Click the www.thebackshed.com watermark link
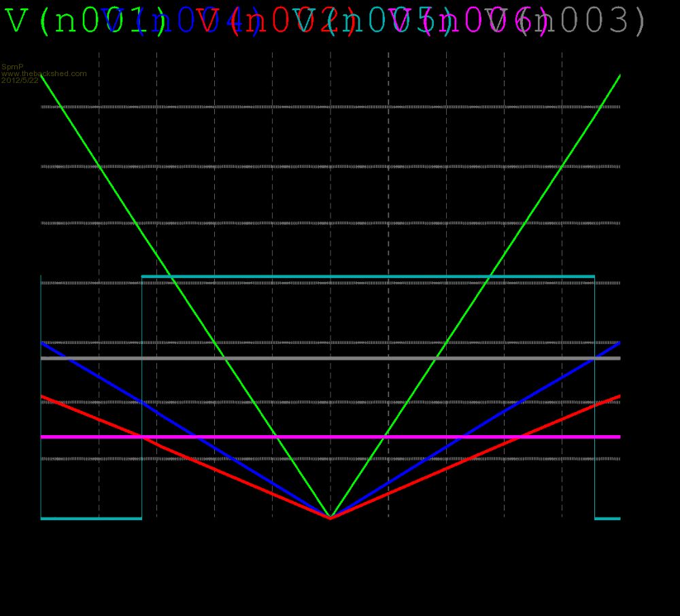Viewport: 680px width, 616px height. click(44, 73)
